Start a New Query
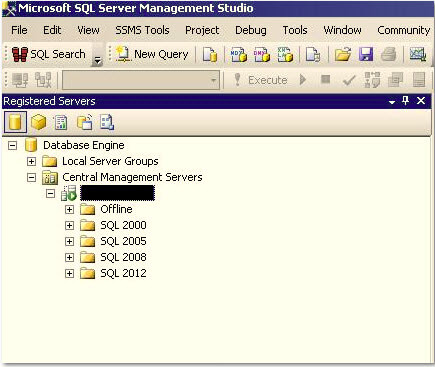 coord(152,54)
